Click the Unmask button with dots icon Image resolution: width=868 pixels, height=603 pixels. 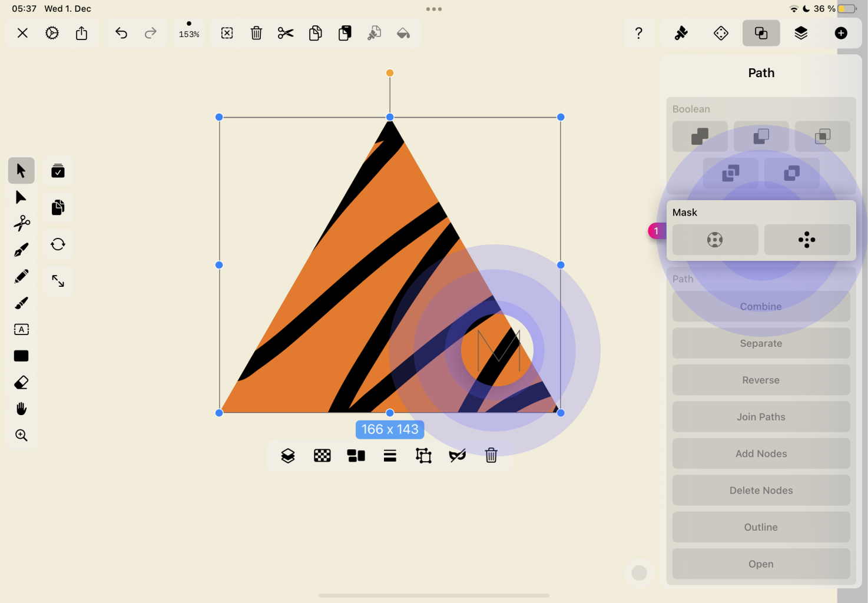[807, 240]
